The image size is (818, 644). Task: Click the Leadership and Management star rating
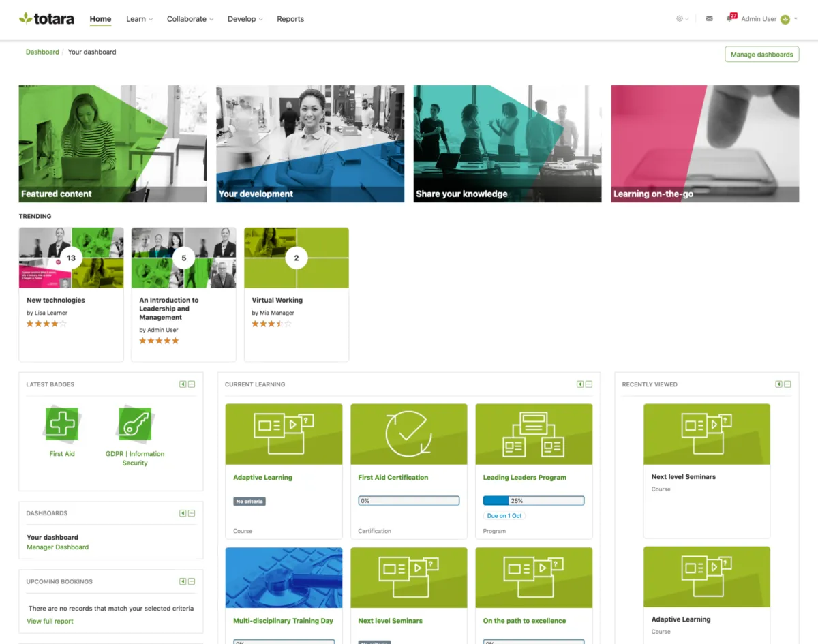(159, 341)
